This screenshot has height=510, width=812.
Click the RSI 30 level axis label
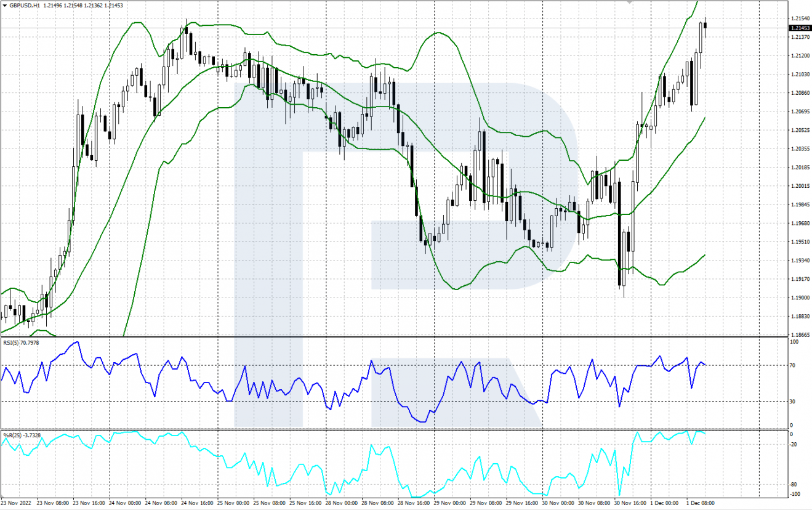793,402
